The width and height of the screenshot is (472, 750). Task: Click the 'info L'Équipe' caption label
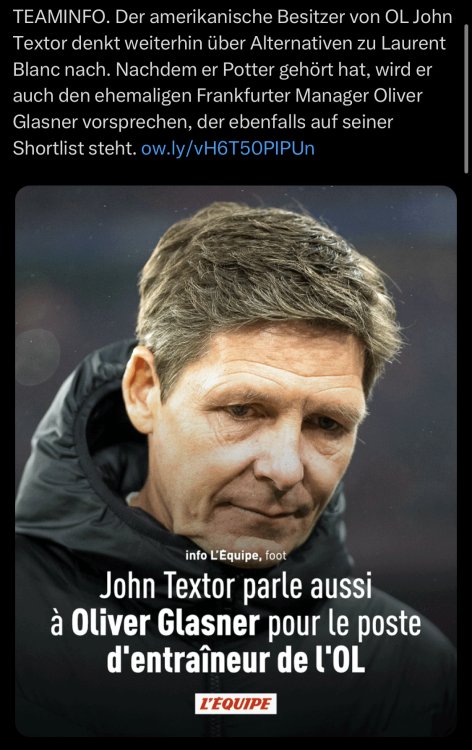tap(223, 555)
